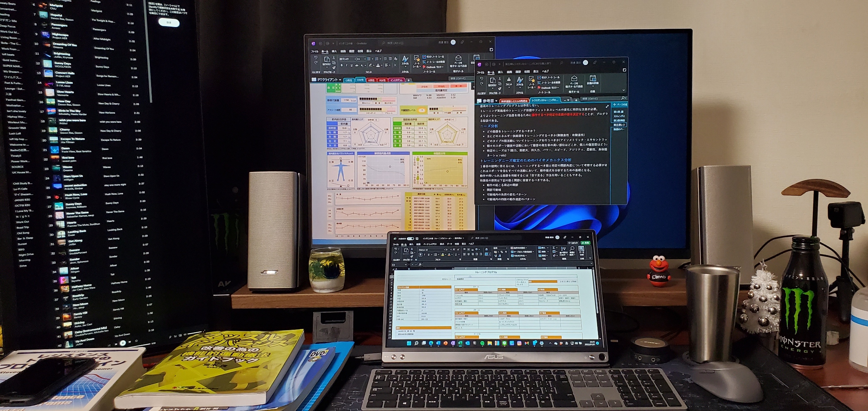Viewport: 868px width, 411px height.
Task: Click the Styles icon in left OneNote ribbon
Action: (x=405, y=60)
